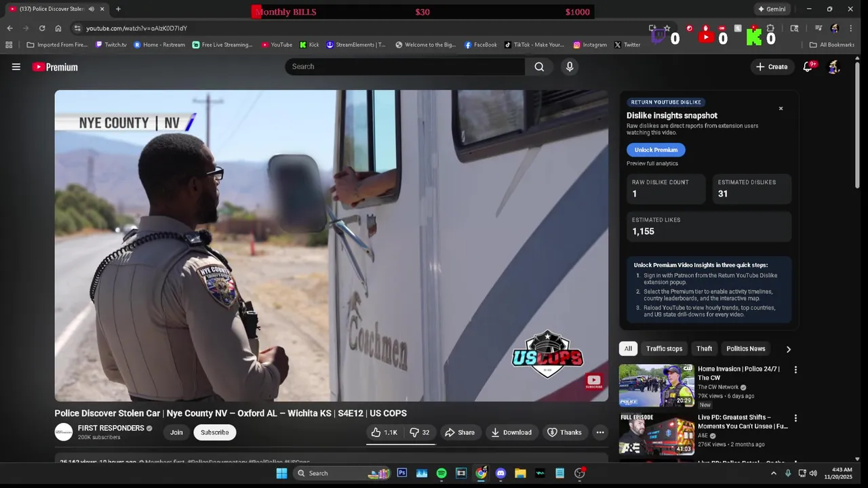
Task: Bookmark this page with the star icon
Action: tap(667, 28)
